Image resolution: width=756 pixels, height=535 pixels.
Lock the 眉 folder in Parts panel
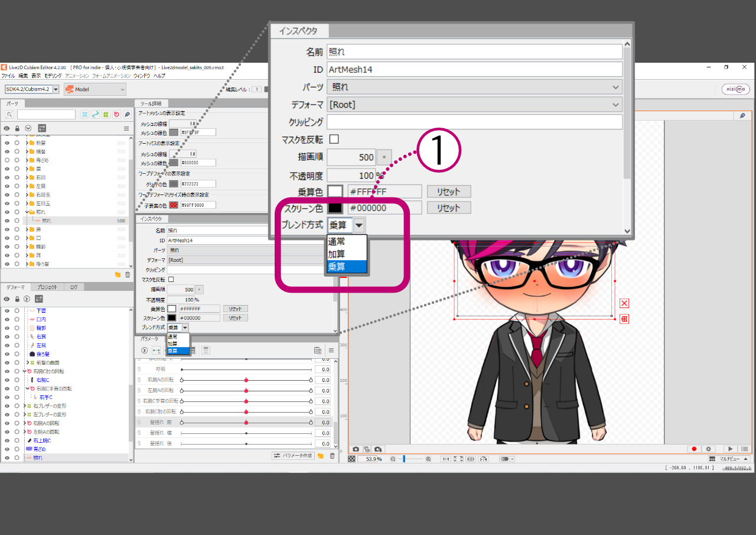[17, 168]
